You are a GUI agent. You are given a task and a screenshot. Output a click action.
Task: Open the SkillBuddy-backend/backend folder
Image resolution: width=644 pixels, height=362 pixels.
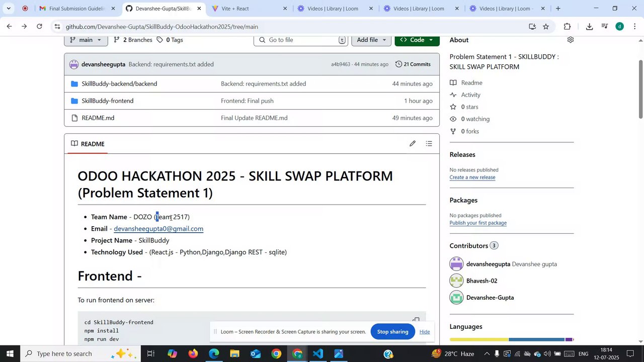[x=119, y=84]
